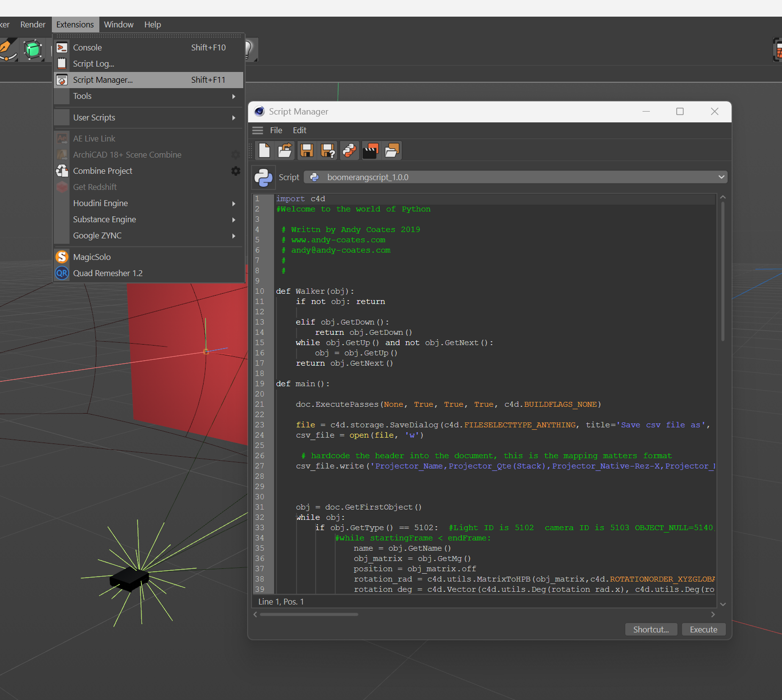Open the Window menu
The image size is (782, 700).
(118, 24)
